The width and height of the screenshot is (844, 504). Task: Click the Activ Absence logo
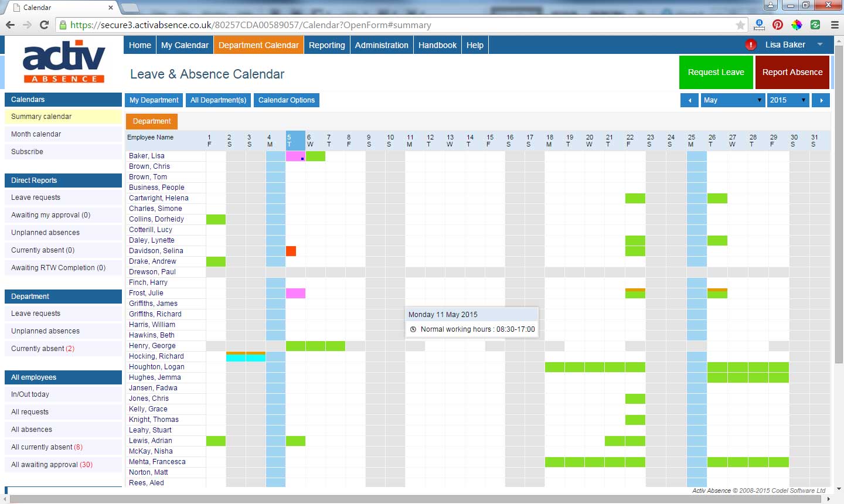click(63, 62)
